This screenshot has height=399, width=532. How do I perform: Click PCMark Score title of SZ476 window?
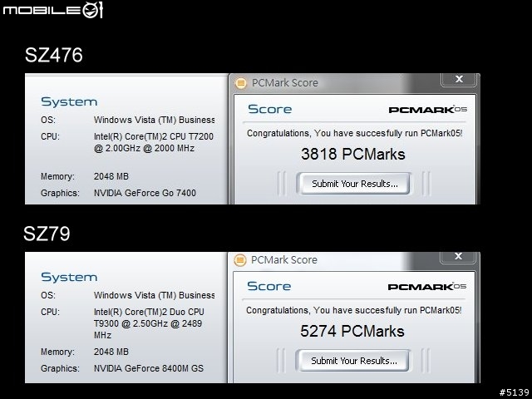pos(285,83)
